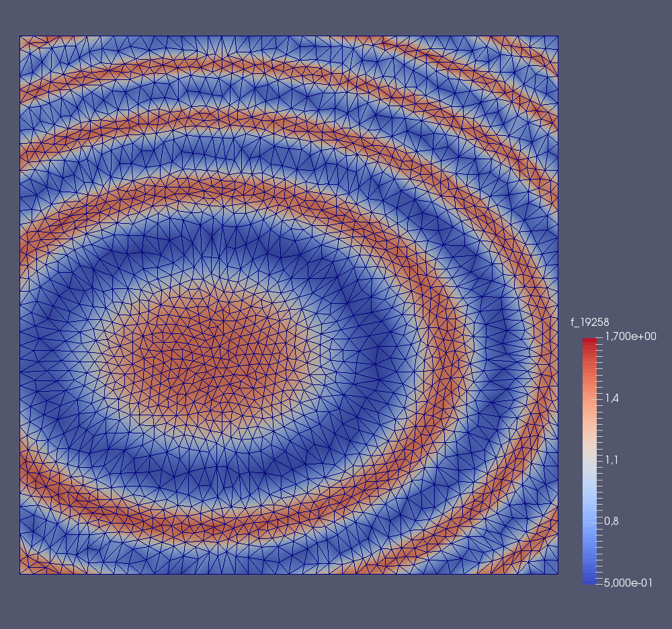The height and width of the screenshot is (629, 672).
Task: Click the vertical color legend bar
Action: [589, 461]
